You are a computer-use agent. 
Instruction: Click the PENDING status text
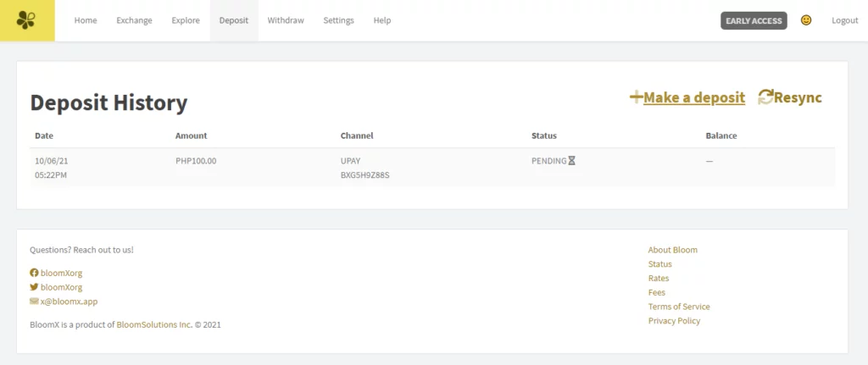548,161
